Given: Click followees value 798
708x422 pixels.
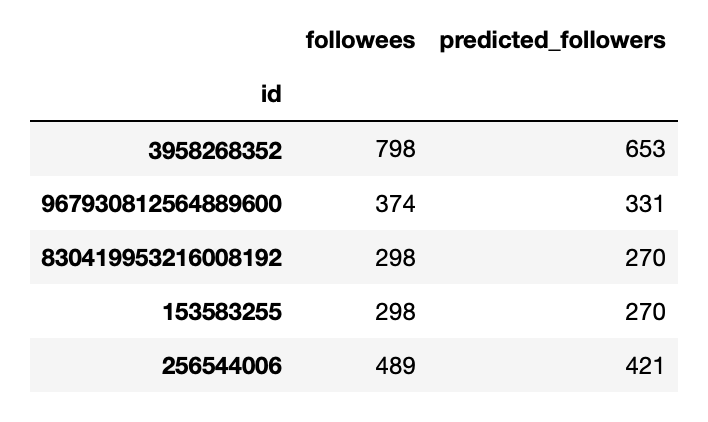Looking at the screenshot, I should click(396, 149).
